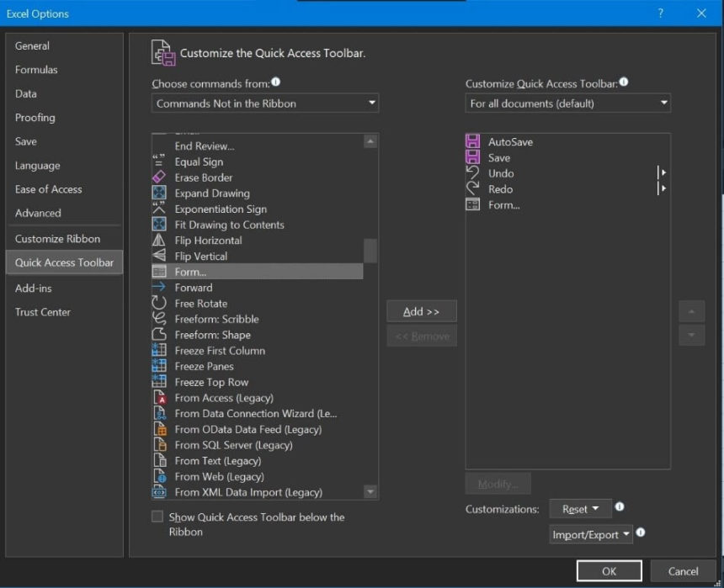Screen dimensions: 724x588
Task: Click the Fit Drawing to Contents icon
Action: 159,225
